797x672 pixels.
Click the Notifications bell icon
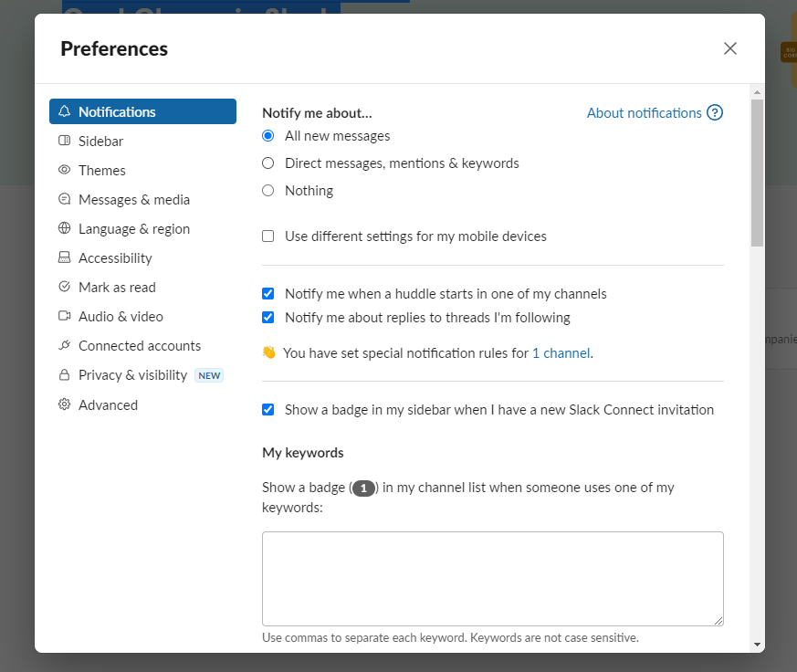point(63,110)
